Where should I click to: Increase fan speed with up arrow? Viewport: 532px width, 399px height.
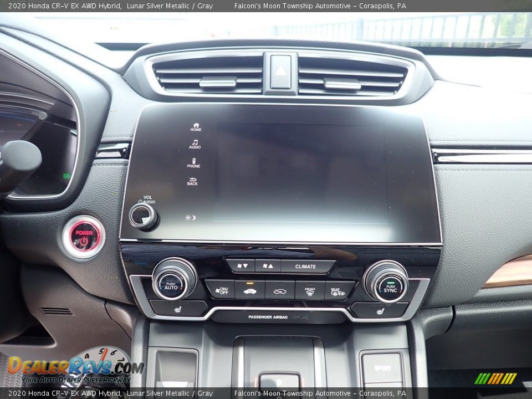[x=268, y=266]
